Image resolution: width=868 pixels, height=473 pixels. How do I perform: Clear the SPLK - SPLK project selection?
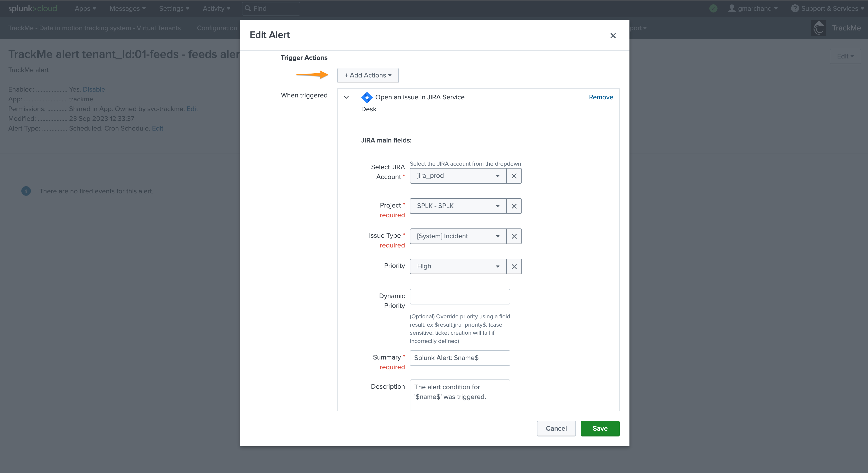coord(514,206)
